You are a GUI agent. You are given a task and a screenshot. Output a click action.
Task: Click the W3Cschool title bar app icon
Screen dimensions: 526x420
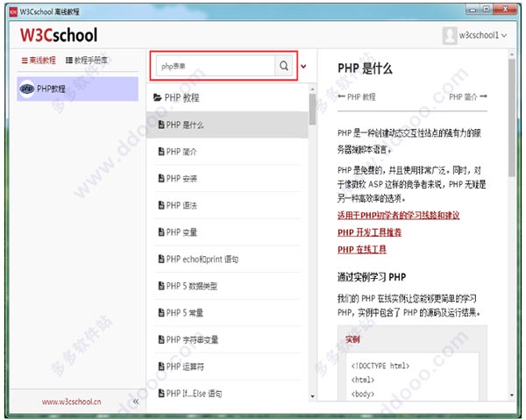click(x=13, y=12)
